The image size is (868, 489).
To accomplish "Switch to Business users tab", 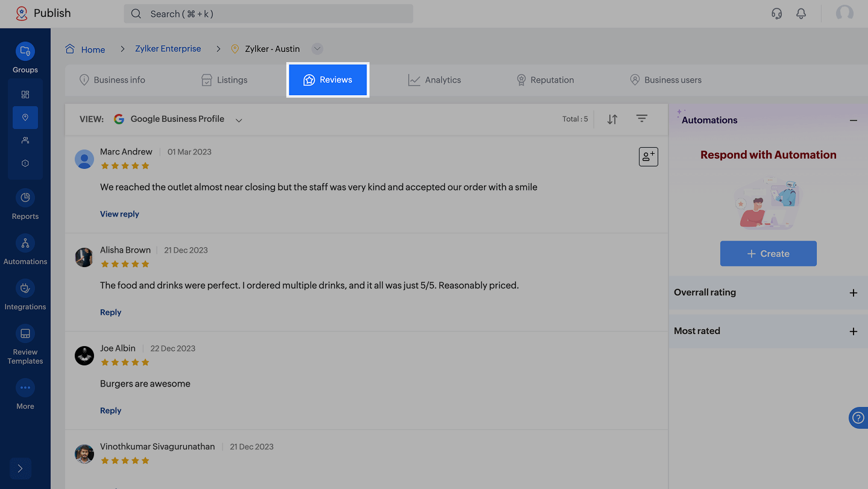I will (665, 80).
